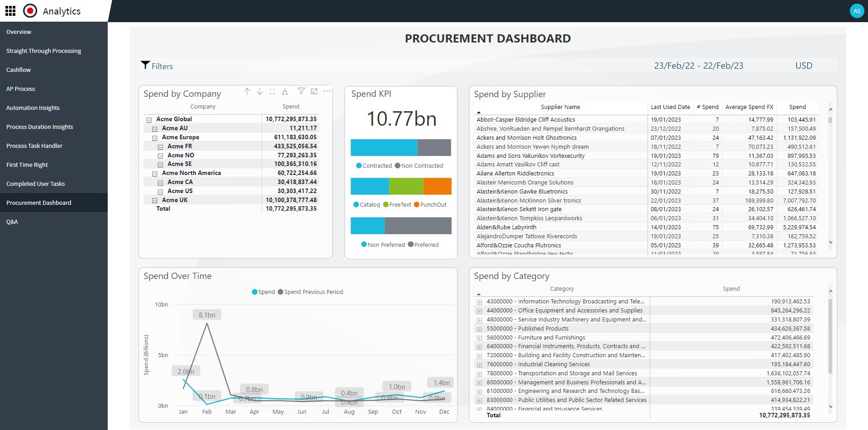Viewport: 868px width, 430px height.
Task: Click the expand all hierarchy levels icon
Action: 285,91
